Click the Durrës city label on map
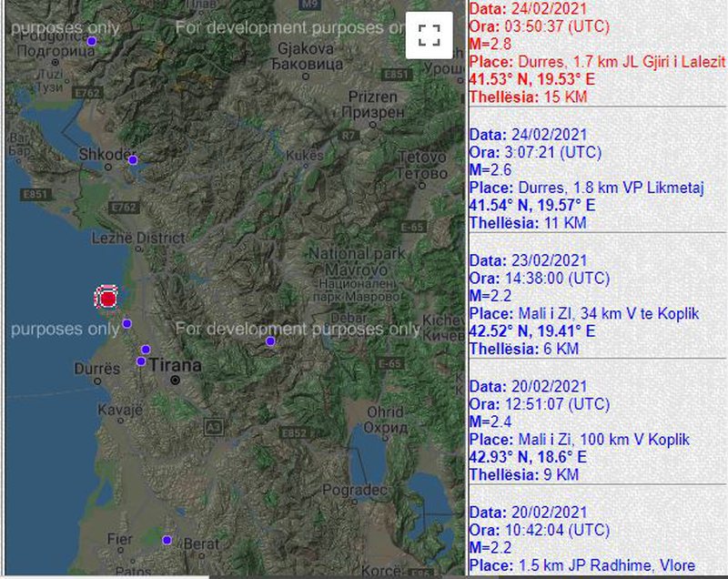The image size is (728, 579). point(97,369)
